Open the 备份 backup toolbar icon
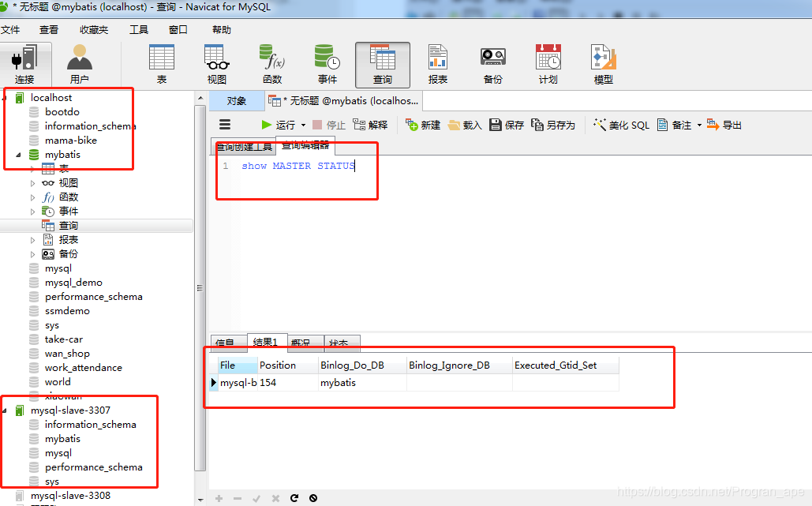This screenshot has height=506, width=812. (x=493, y=65)
